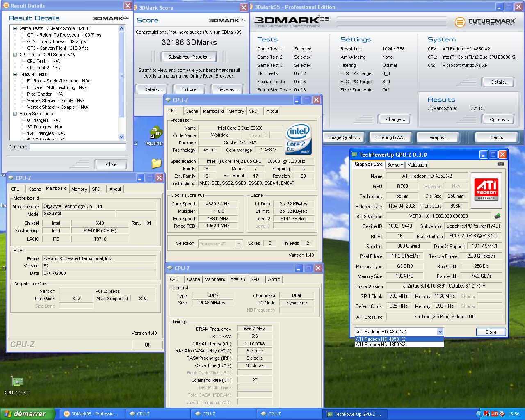
Task: Click Result Details scrollbar down arrow
Action: tap(121, 137)
